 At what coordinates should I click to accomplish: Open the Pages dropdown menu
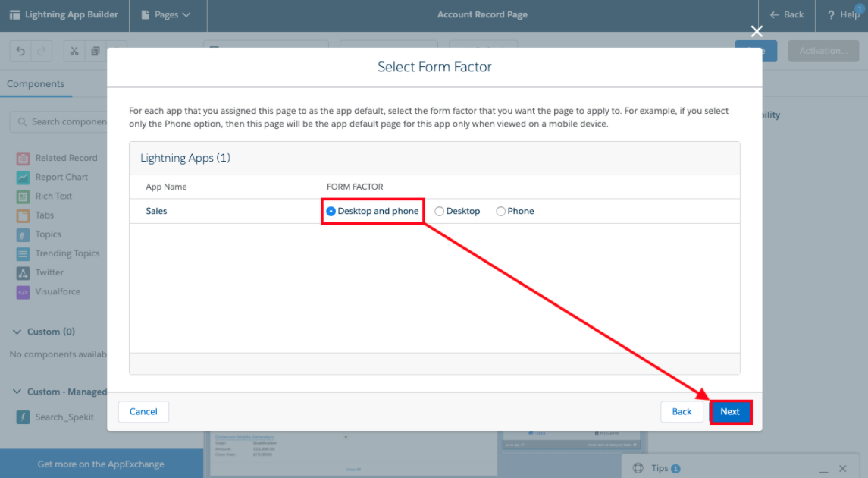pos(168,14)
